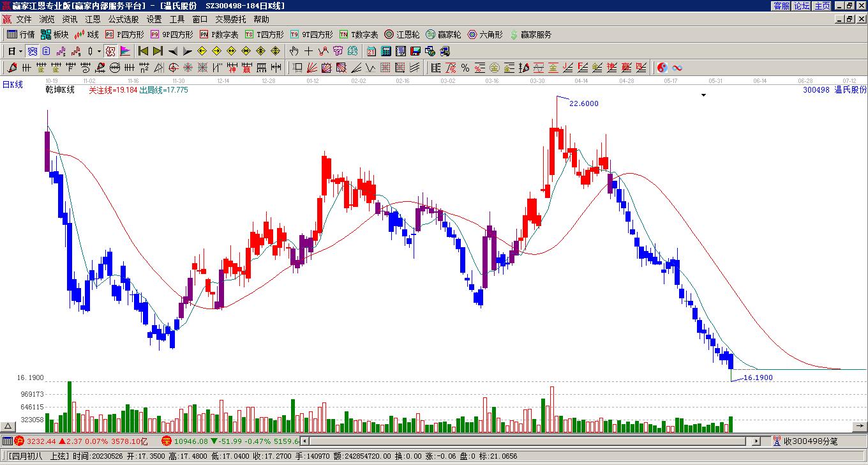The image size is (868, 465).
Task: Click the 出局线=17.775 label
Action: [164, 90]
